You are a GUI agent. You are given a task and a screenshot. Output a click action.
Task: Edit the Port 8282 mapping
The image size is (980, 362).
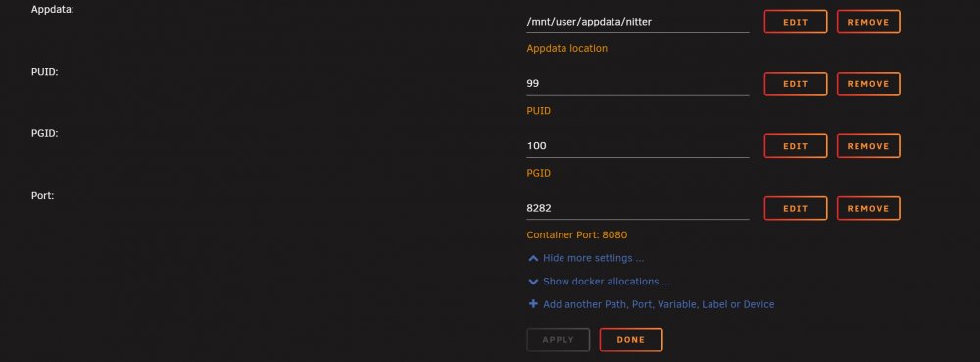point(796,208)
